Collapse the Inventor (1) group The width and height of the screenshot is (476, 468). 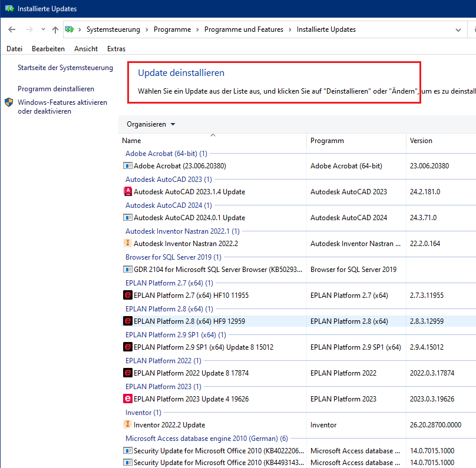[x=143, y=413]
